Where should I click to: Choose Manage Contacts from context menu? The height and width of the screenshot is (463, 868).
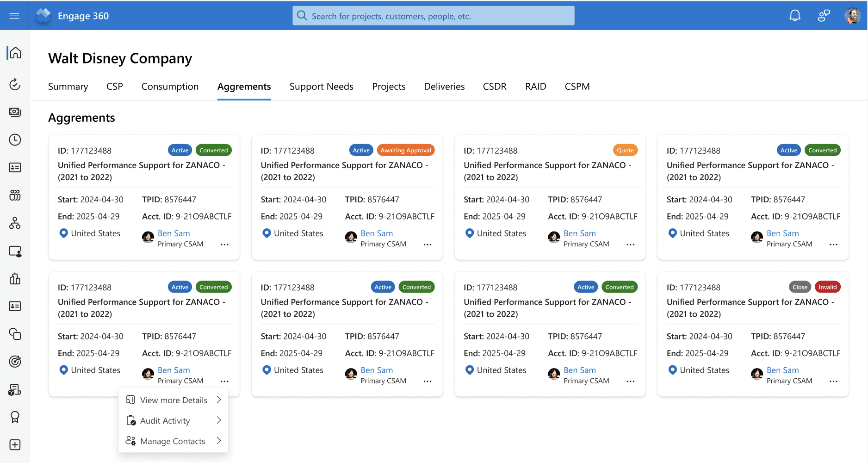(x=174, y=441)
